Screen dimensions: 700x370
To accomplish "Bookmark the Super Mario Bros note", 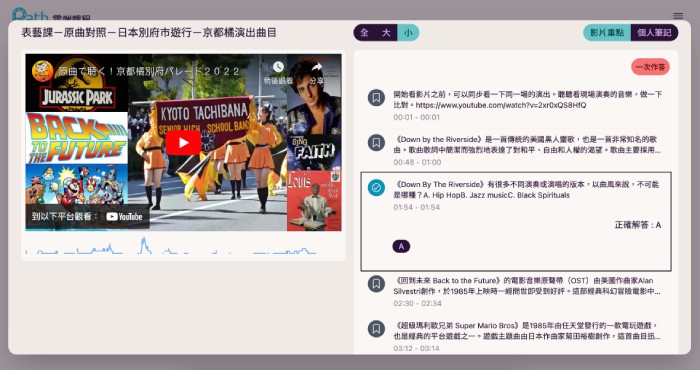I will pyautogui.click(x=376, y=329).
